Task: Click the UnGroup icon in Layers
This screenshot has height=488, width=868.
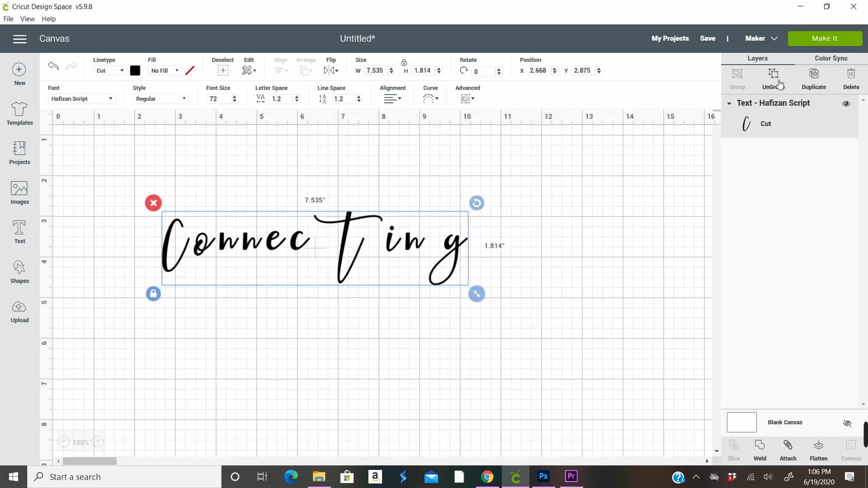Action: click(x=773, y=74)
